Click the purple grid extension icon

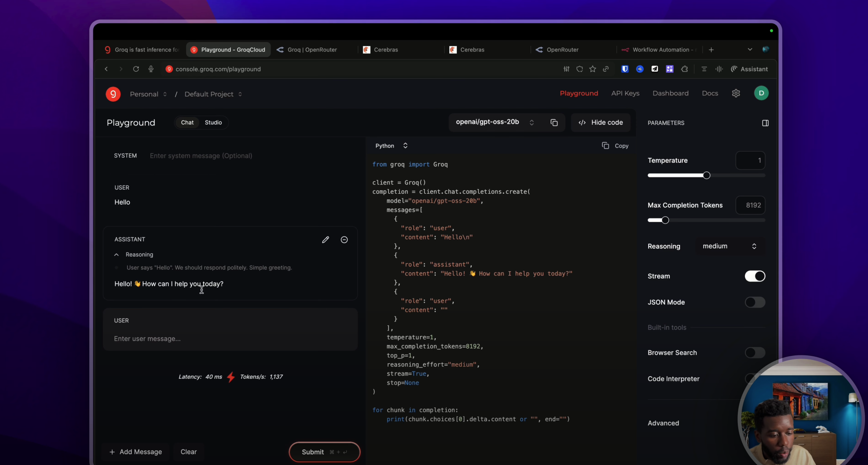coord(670,69)
